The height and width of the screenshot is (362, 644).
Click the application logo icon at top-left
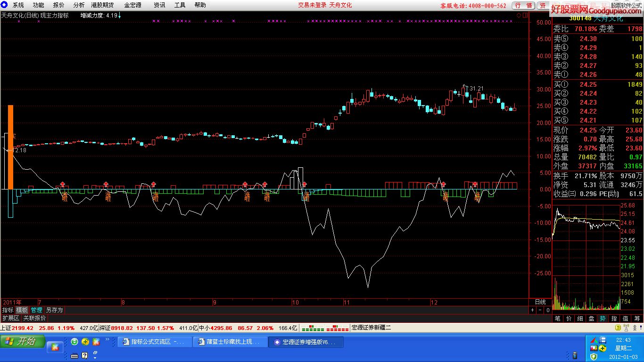pos(4,5)
